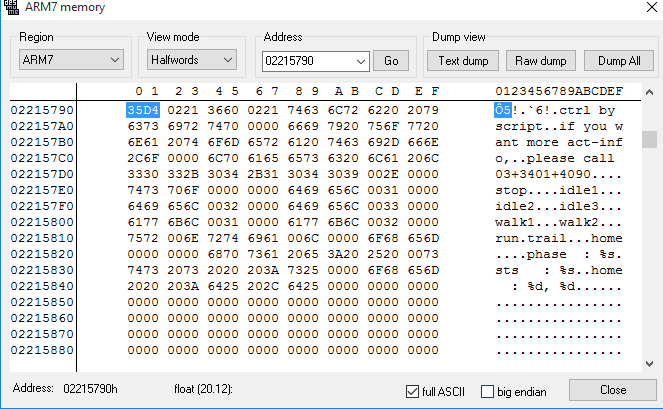Select halfword 2079 in row 02215790
Screen dimensions: 663x409
click(423, 110)
